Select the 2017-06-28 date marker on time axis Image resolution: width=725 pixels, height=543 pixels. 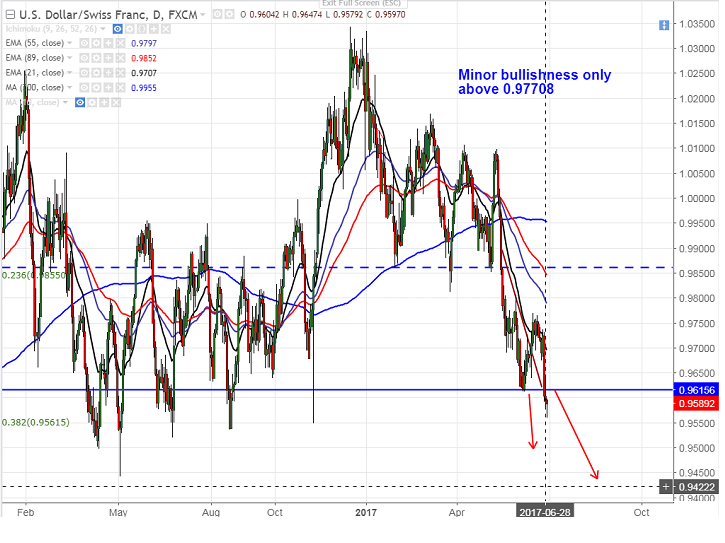[x=545, y=512]
